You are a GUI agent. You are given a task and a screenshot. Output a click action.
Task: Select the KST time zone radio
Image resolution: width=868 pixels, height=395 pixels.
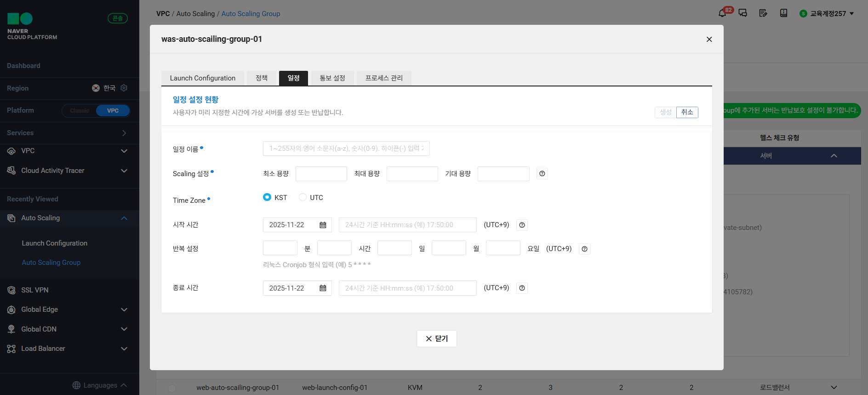click(x=267, y=197)
